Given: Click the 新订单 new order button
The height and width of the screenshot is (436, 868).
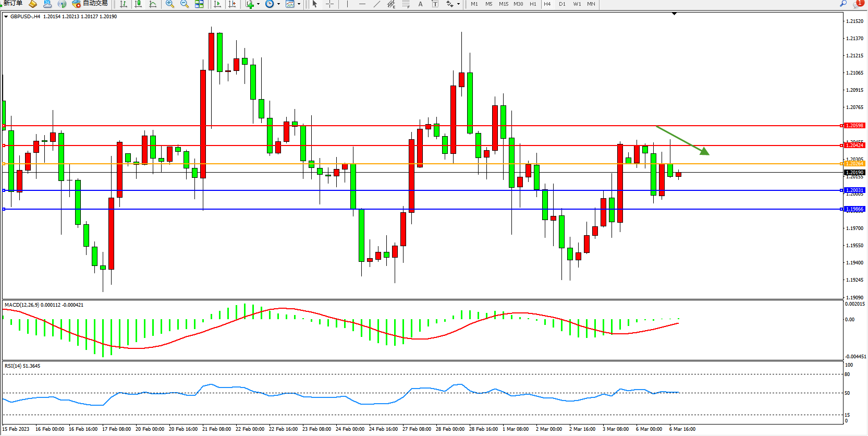Looking at the screenshot, I should [13, 4].
